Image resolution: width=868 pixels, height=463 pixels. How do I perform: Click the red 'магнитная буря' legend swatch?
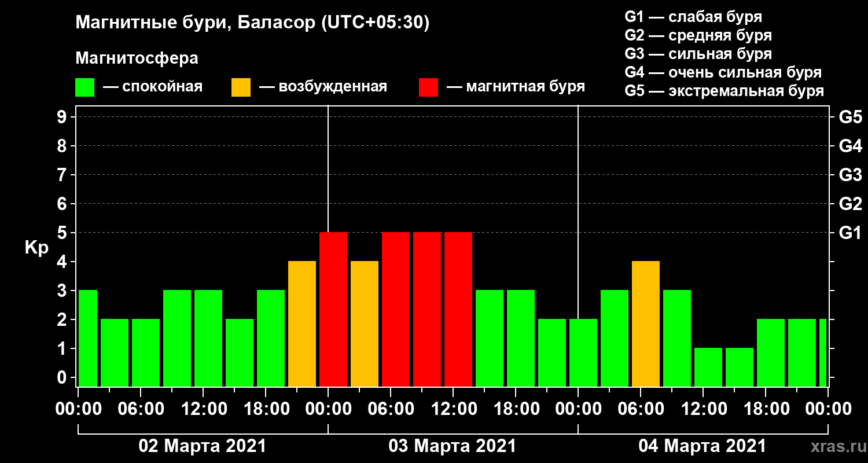pos(428,87)
